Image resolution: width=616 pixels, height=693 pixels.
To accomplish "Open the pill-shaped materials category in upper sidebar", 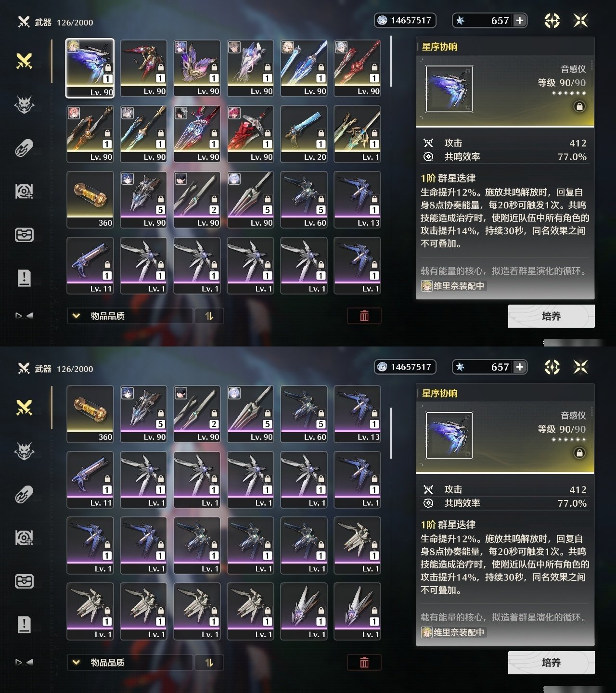I will [x=24, y=148].
